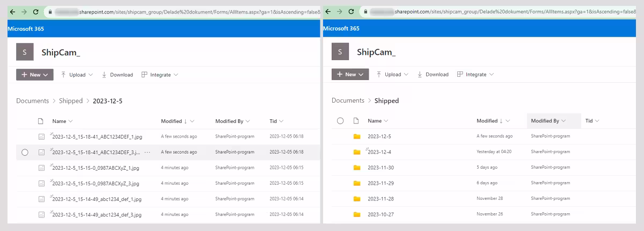Click the address bar in left window
This screenshot has height=231, width=644.
tap(182, 11)
